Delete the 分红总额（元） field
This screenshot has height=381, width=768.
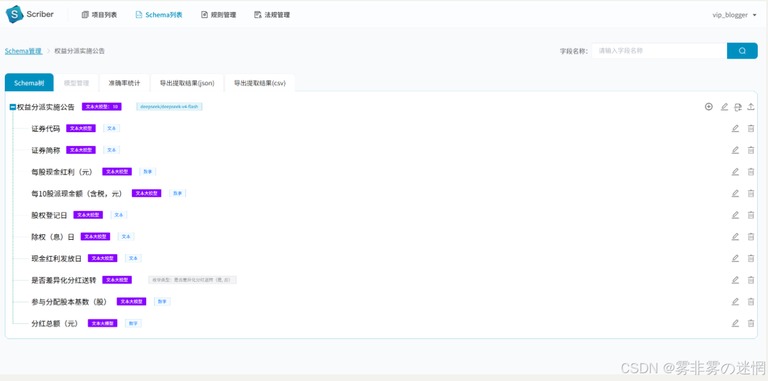pos(751,323)
